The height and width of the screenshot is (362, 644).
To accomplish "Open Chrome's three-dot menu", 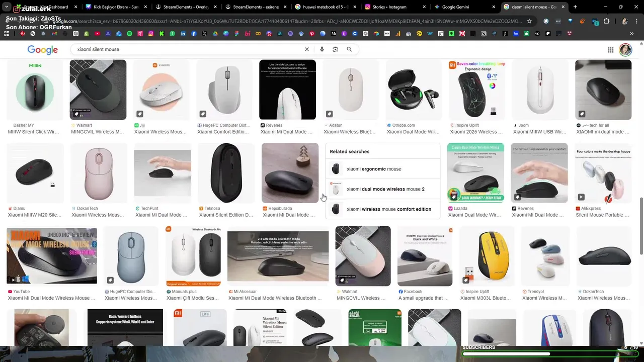I will pyautogui.click(x=636, y=21).
